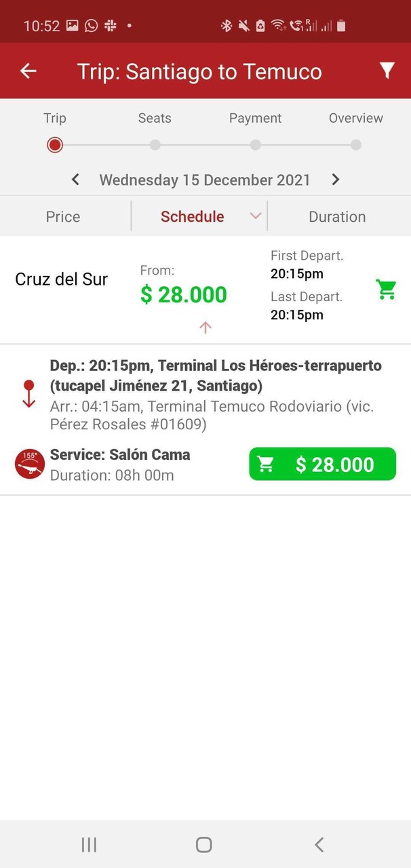
Task: Collapse trip details using the small up arrow
Action: coord(205,327)
